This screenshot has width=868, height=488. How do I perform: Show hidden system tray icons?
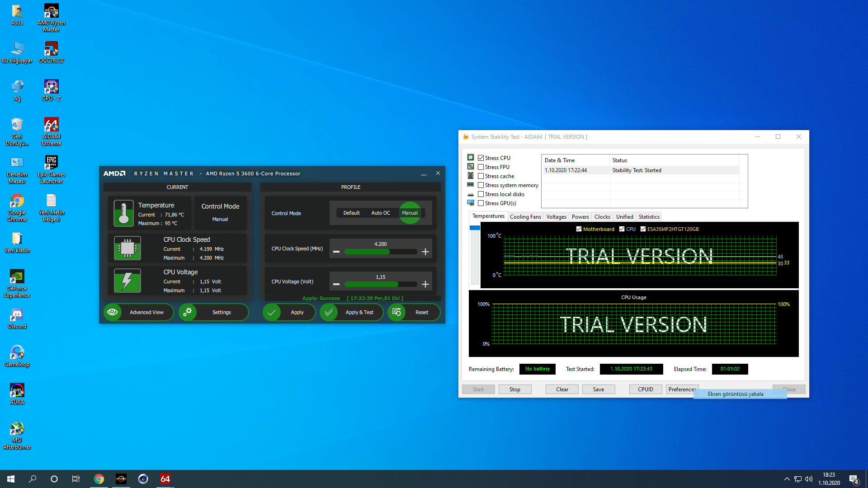tap(787, 479)
